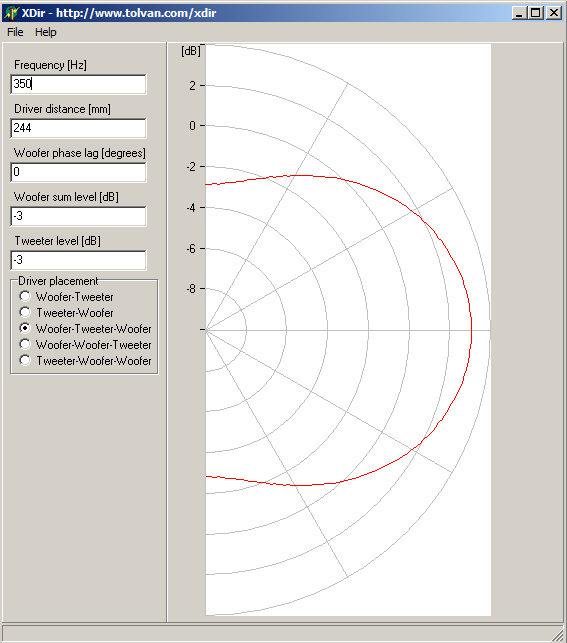Click the Driver distance [mm] field
Image resolution: width=567 pixels, height=643 pixels.
(78, 128)
